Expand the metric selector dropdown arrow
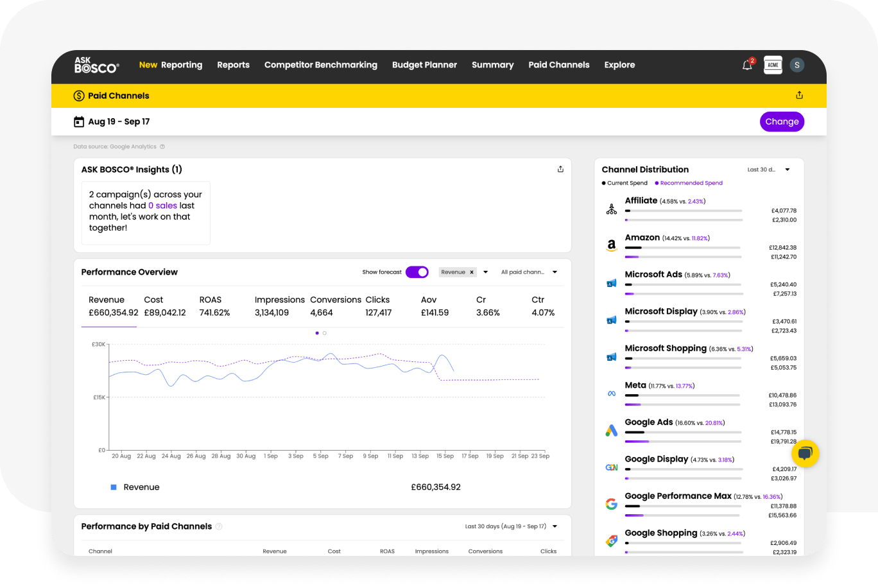This screenshot has width=878, height=588. (486, 272)
